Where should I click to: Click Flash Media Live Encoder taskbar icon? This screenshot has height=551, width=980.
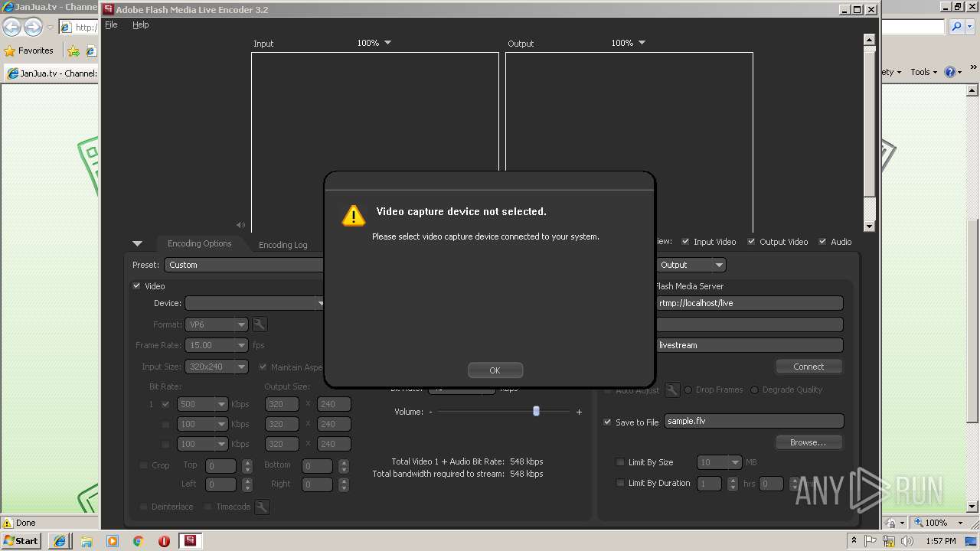(190, 541)
